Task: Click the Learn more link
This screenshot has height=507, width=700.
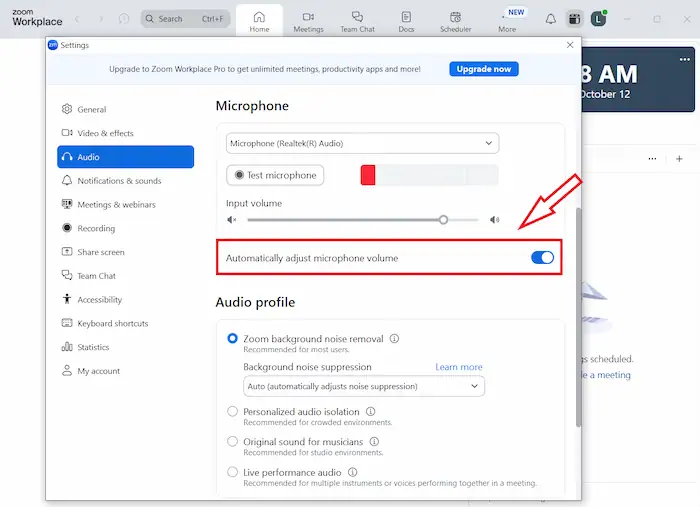Action: tap(458, 367)
